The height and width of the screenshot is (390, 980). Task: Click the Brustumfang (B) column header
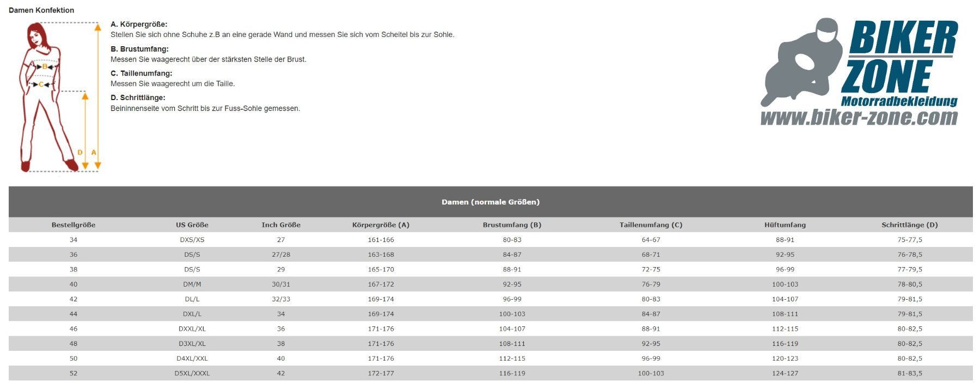[x=512, y=225]
